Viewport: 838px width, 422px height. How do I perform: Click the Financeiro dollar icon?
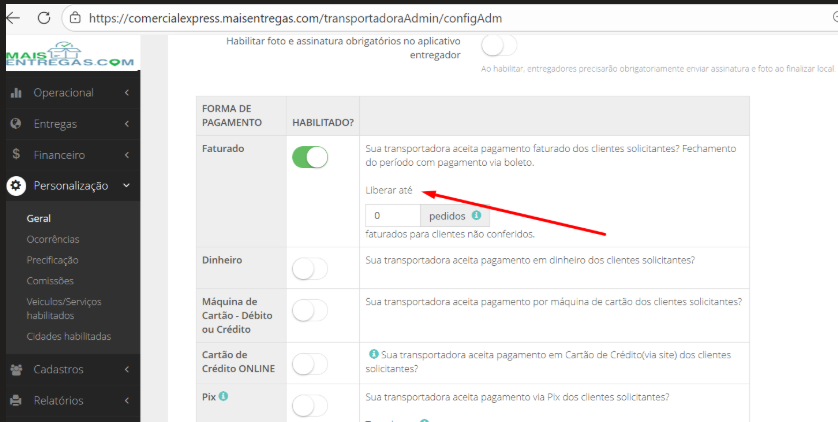[x=16, y=154]
